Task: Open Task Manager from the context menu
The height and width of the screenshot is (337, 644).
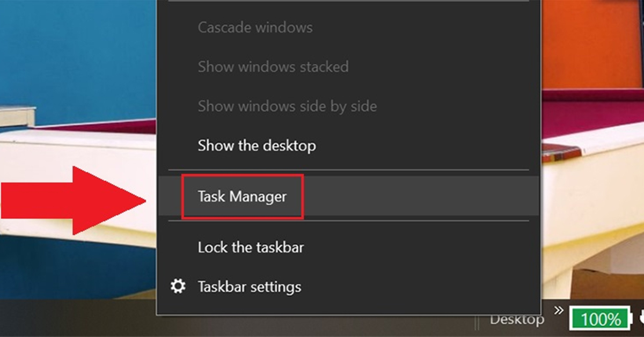Action: pyautogui.click(x=242, y=196)
